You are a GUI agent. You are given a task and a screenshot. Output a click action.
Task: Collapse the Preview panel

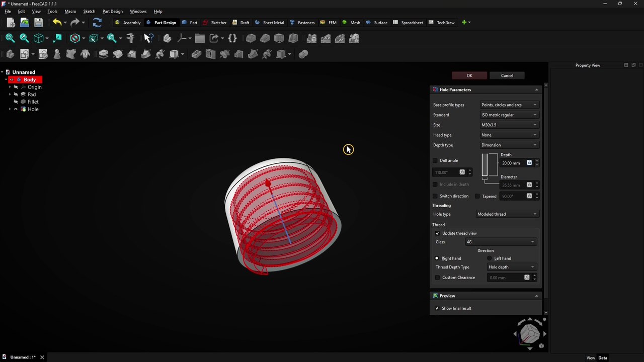(x=536, y=296)
